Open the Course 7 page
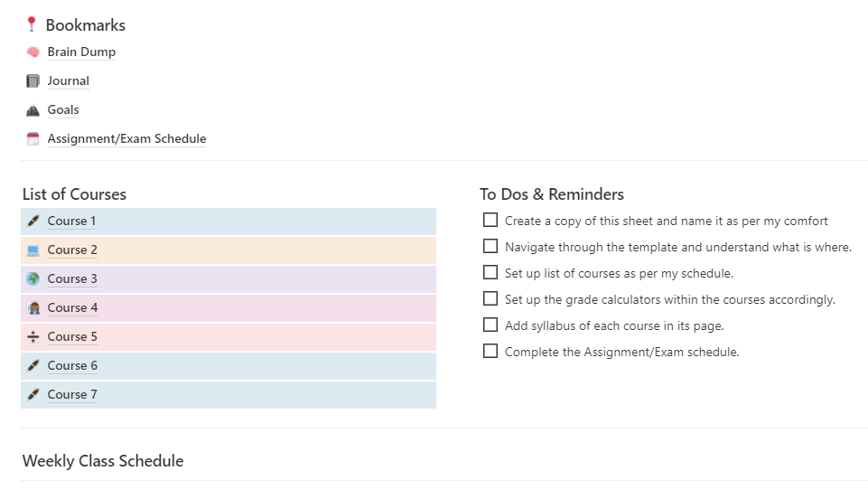This screenshot has height=490, width=868. click(x=72, y=395)
